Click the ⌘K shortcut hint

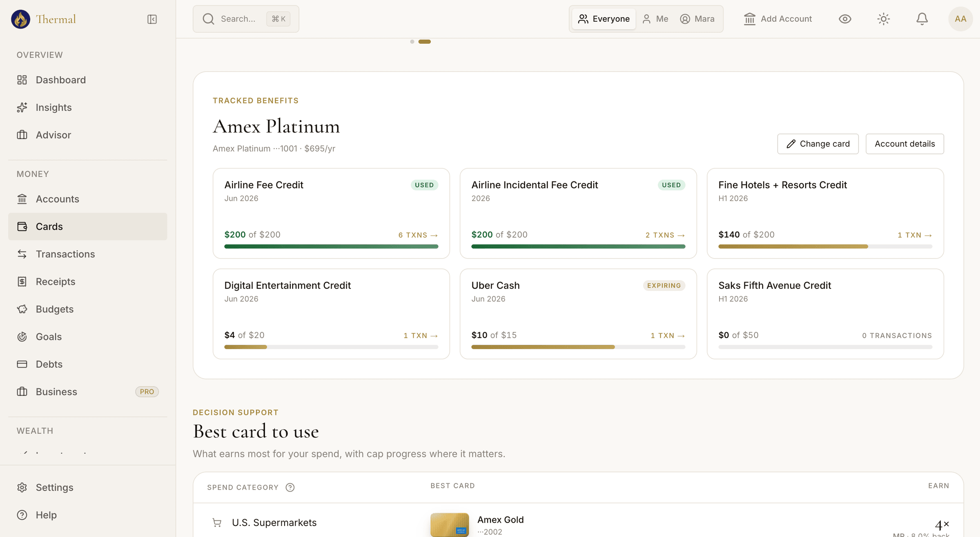point(278,19)
